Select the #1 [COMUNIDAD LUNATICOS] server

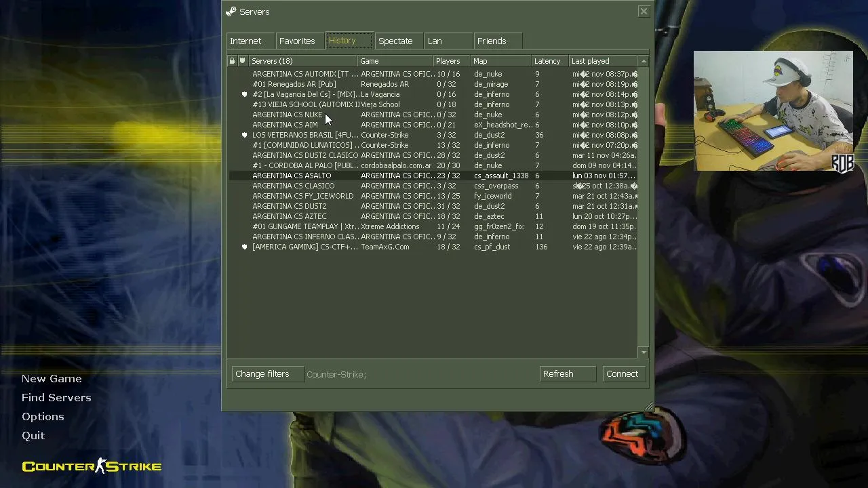433,145
